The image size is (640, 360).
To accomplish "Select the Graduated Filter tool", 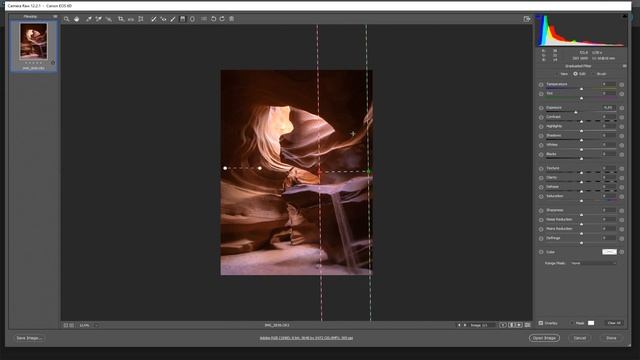I will point(182,19).
